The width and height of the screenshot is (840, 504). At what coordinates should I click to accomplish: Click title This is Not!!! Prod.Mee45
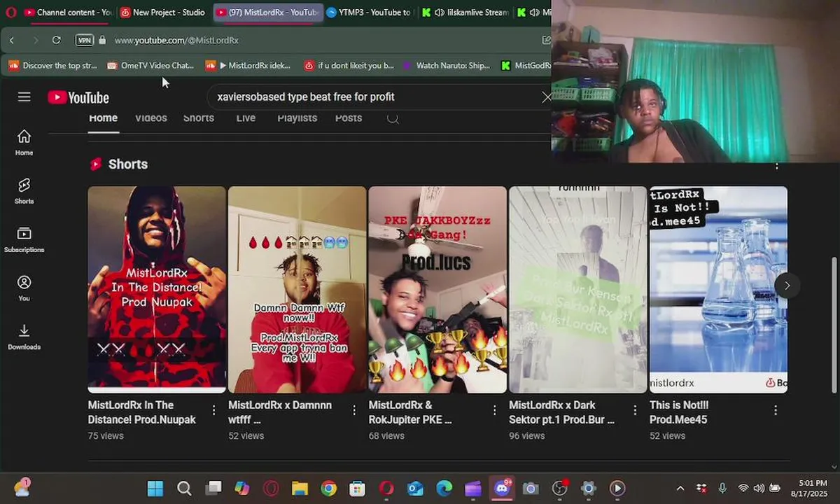[x=679, y=412]
